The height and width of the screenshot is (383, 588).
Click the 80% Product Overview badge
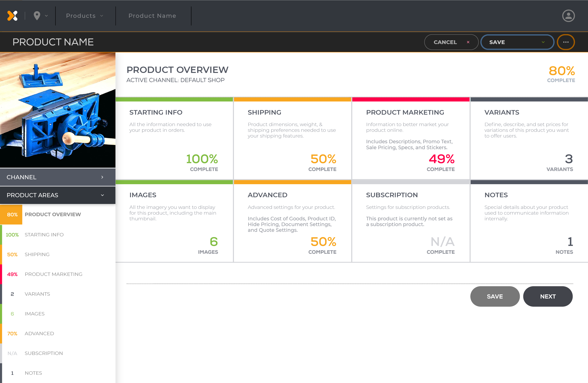12,214
